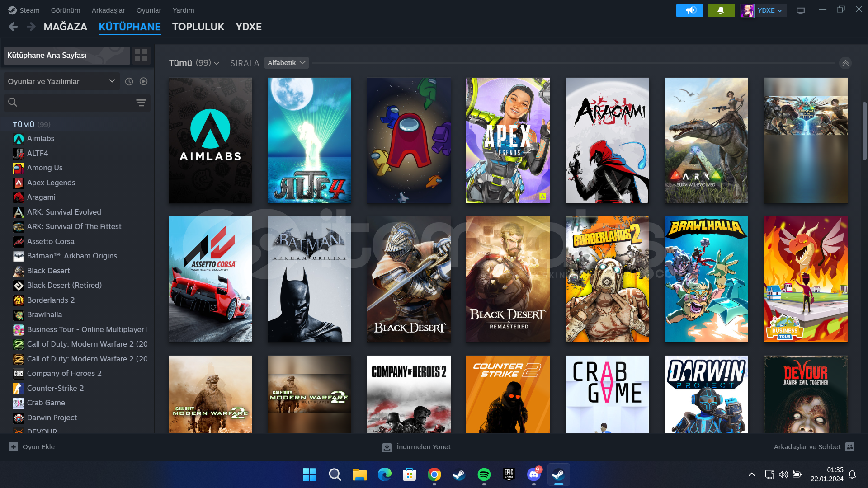
Task: Open the Assetto Corsa cover thumbnail
Action: click(210, 279)
